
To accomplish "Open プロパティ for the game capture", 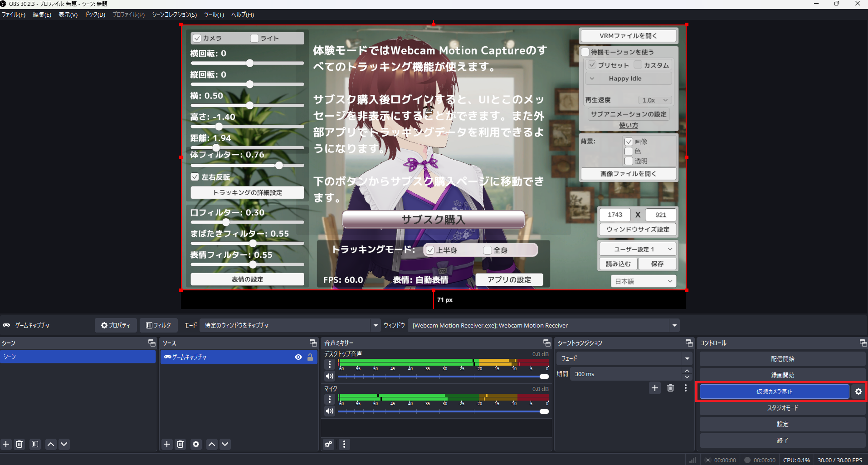I will pos(116,325).
